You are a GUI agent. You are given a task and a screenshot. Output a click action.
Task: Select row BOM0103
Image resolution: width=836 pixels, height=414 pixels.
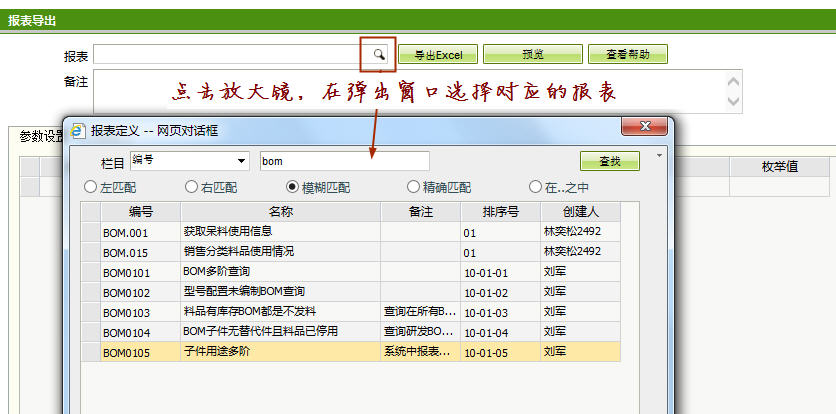point(351,312)
